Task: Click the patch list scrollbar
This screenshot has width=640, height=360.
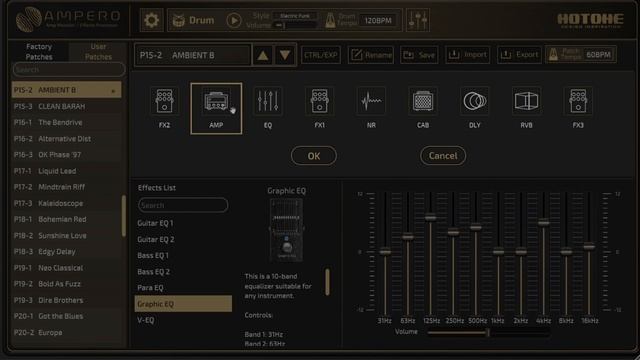Action: 124,216
